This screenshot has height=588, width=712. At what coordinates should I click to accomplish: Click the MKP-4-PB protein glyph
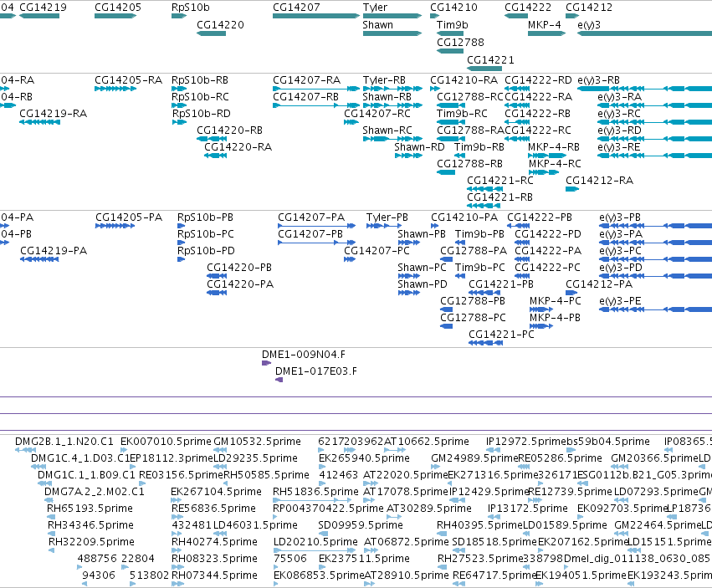(x=541, y=326)
